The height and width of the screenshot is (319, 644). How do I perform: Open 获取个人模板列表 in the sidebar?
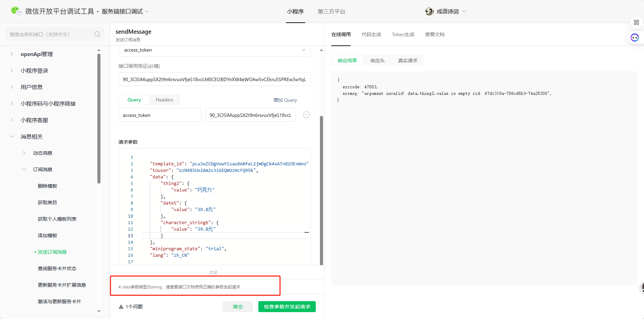click(x=57, y=219)
